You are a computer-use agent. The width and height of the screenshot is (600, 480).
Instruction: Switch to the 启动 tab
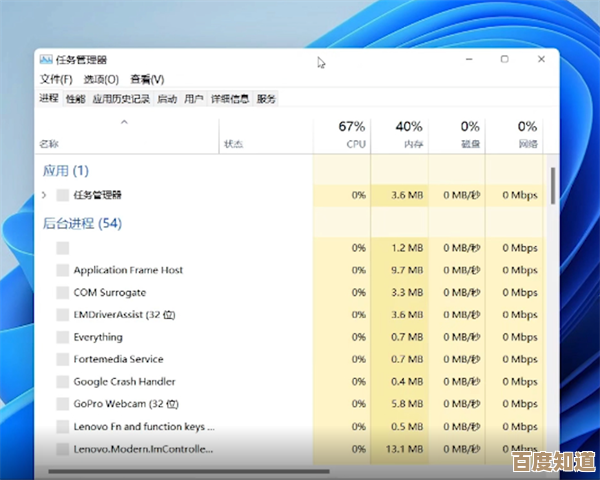pos(167,99)
